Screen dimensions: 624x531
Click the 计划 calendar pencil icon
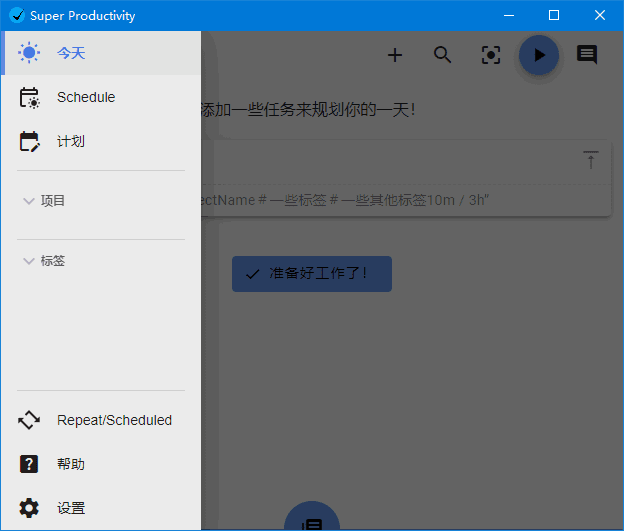click(x=30, y=141)
